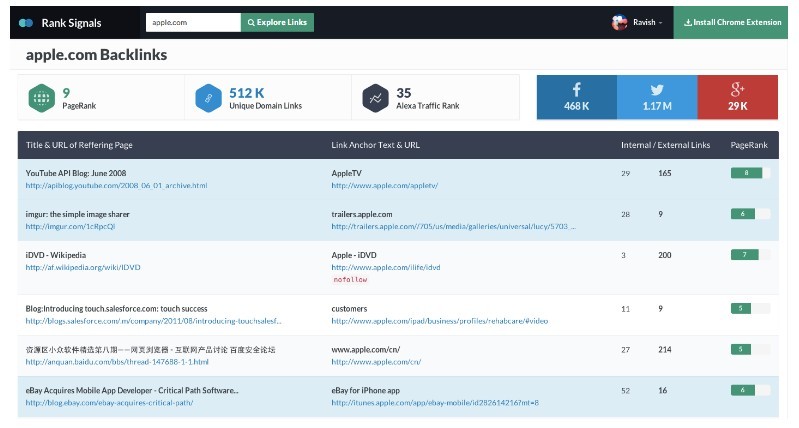Open the Twitter 1.17 M share tile
This screenshot has height=428, width=799.
[657, 97]
